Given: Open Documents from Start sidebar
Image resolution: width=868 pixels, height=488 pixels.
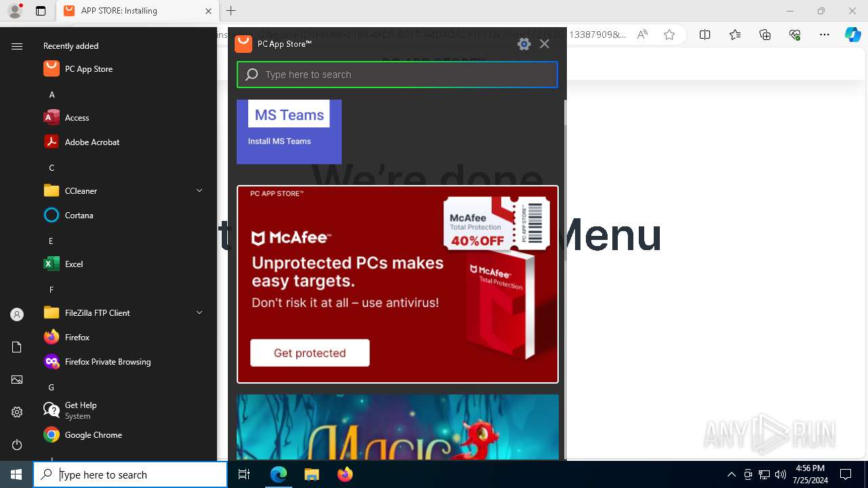Looking at the screenshot, I should [x=17, y=347].
